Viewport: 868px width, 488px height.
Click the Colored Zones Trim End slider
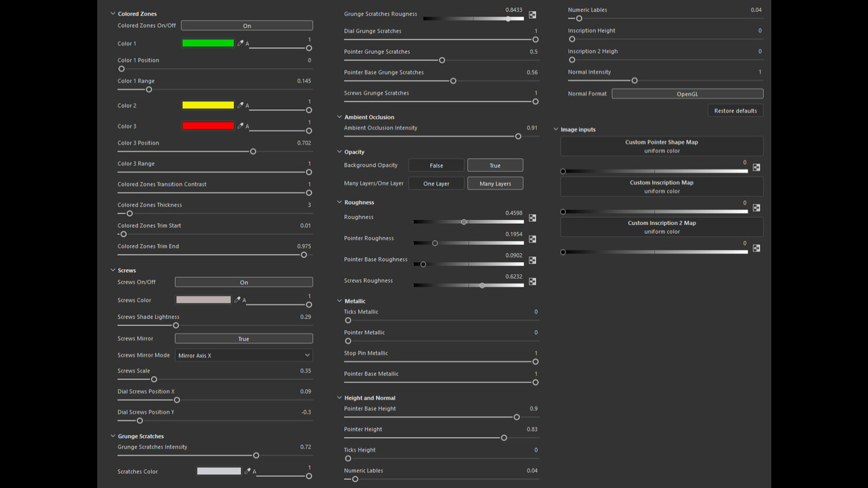tap(215, 255)
